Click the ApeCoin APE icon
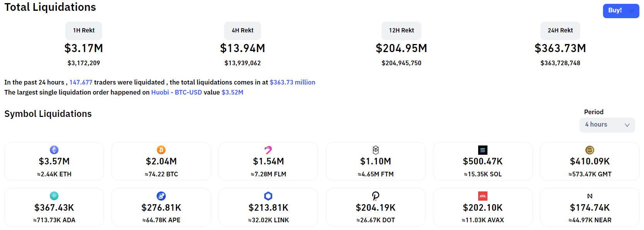Screen dimensions: 644x230 pos(161,196)
